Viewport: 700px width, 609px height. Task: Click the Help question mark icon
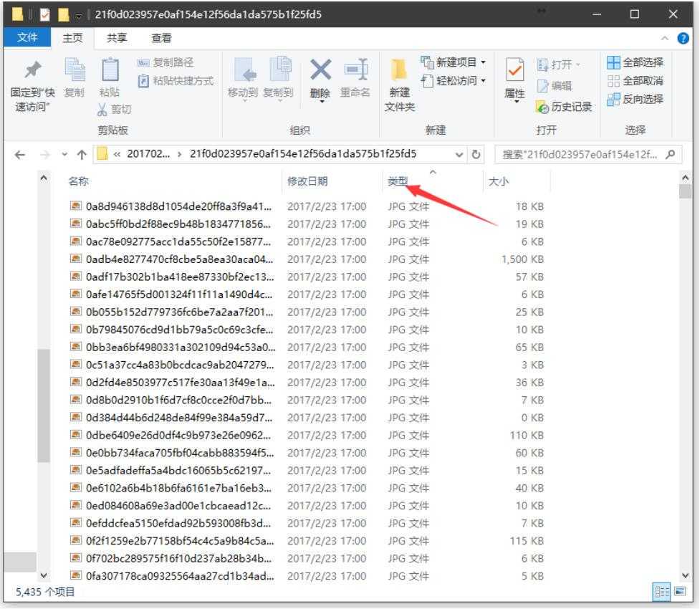(684, 38)
